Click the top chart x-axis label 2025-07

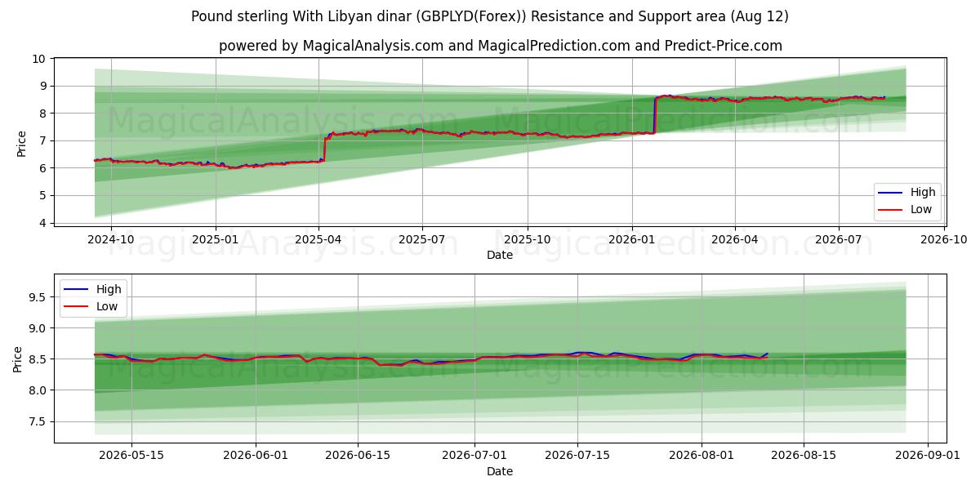[x=422, y=240]
